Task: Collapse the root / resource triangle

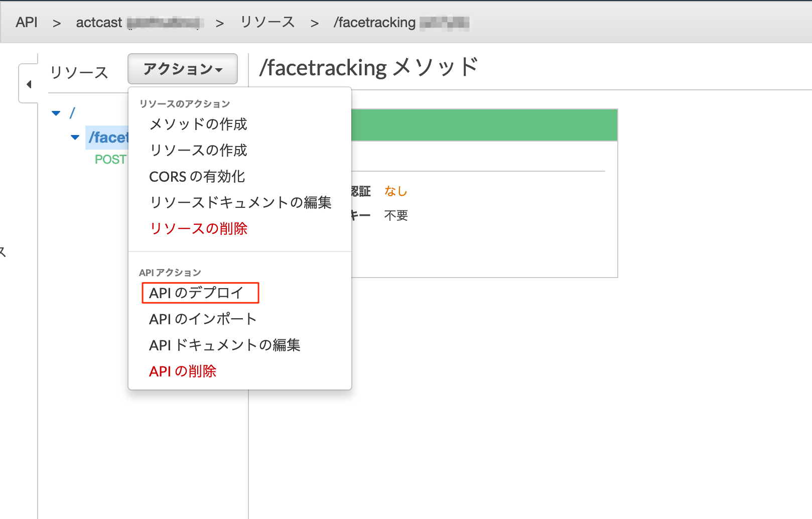Action: click(56, 113)
